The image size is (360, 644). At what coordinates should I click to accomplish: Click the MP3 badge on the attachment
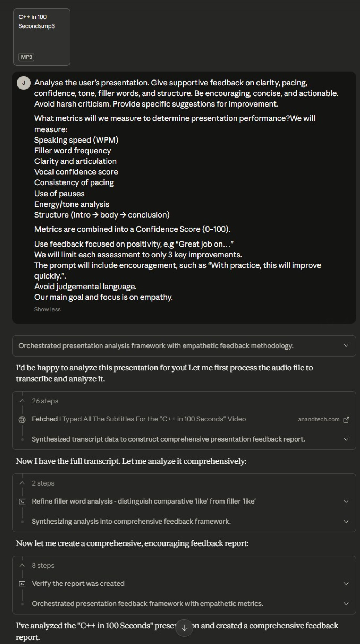pos(26,57)
